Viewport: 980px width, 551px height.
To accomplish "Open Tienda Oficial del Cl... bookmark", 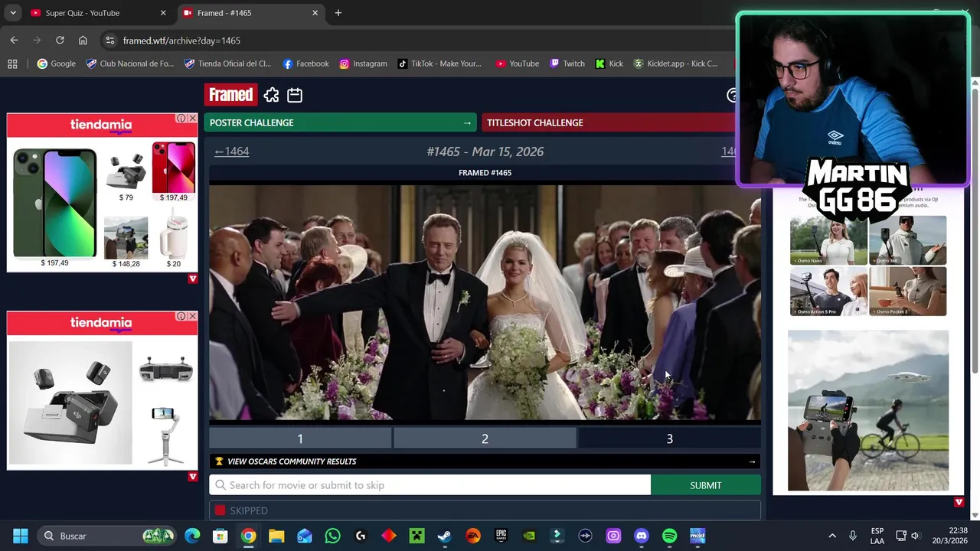I will [228, 64].
